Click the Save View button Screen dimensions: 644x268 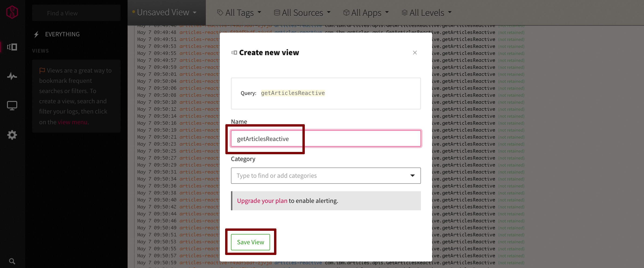[x=250, y=242]
